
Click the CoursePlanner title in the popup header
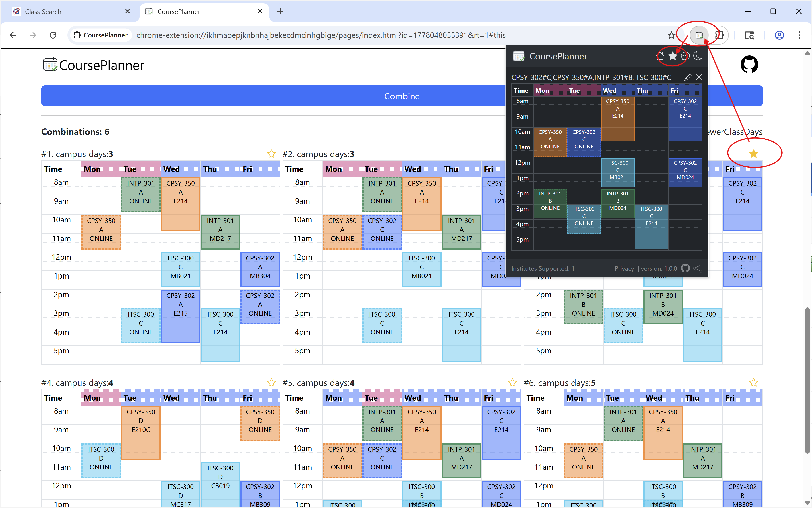558,56
